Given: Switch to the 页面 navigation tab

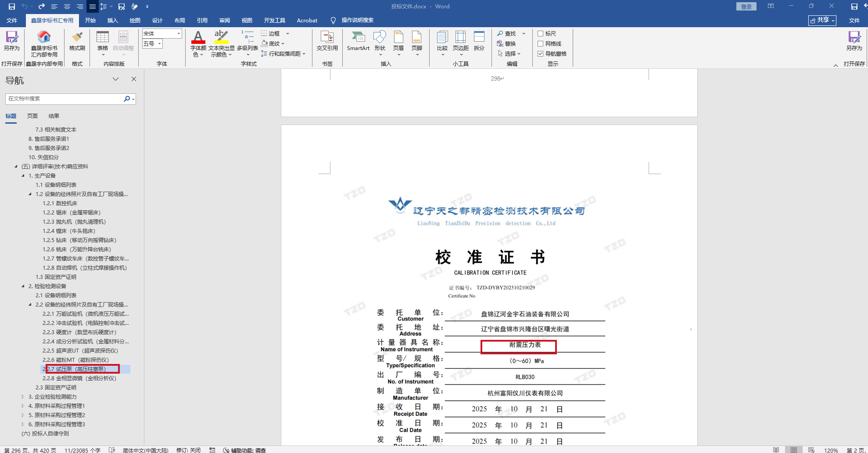Looking at the screenshot, I should click(x=32, y=116).
